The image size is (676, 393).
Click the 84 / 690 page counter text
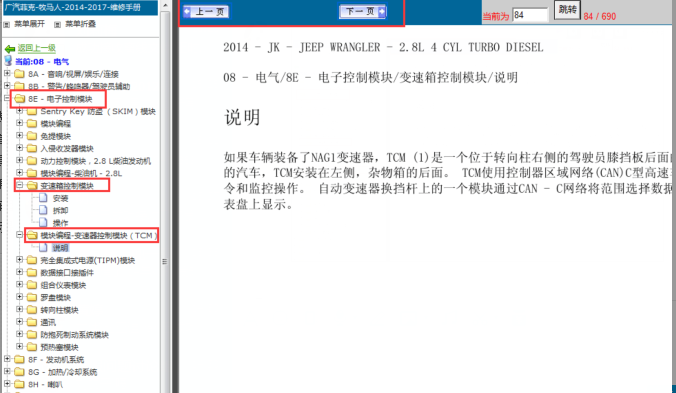600,16
